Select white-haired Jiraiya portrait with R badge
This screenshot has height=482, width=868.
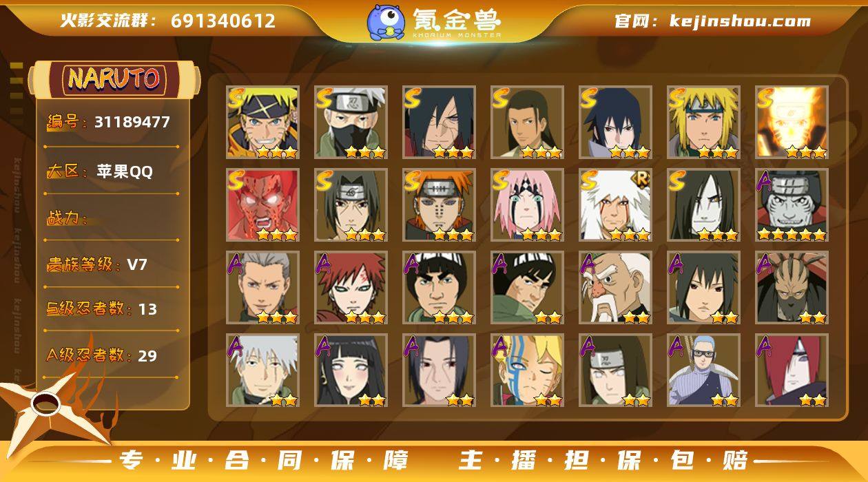coord(615,205)
